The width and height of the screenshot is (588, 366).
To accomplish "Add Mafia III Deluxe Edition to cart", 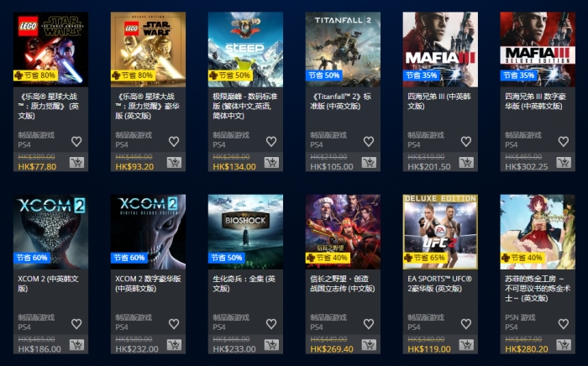I will (x=564, y=162).
